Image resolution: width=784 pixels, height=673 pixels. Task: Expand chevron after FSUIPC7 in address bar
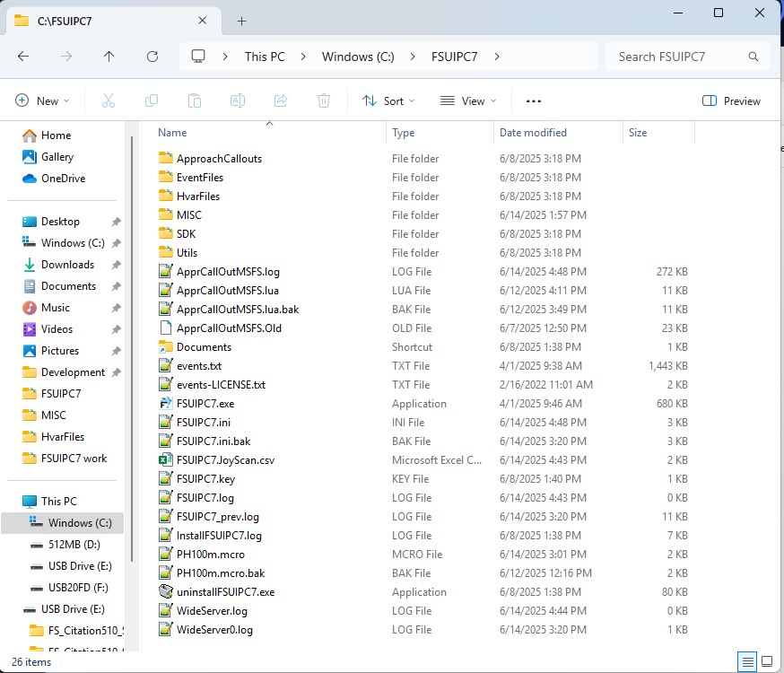click(496, 57)
